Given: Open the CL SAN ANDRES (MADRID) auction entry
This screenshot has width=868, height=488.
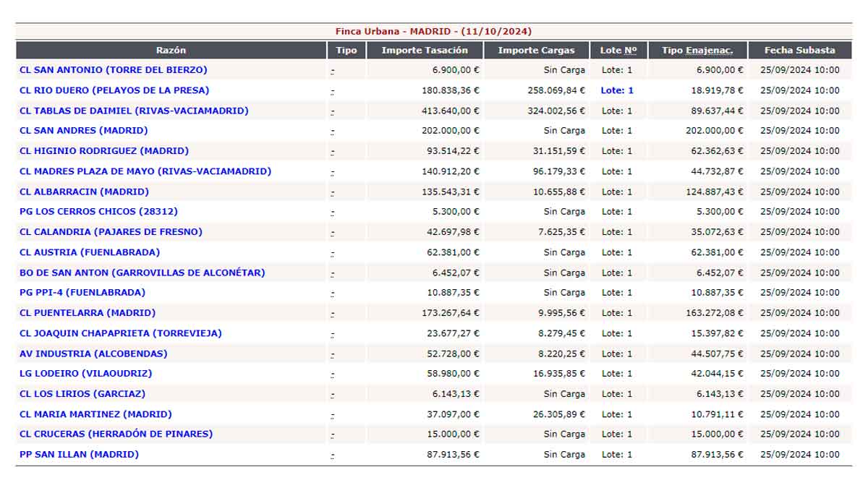Looking at the screenshot, I should point(83,131).
